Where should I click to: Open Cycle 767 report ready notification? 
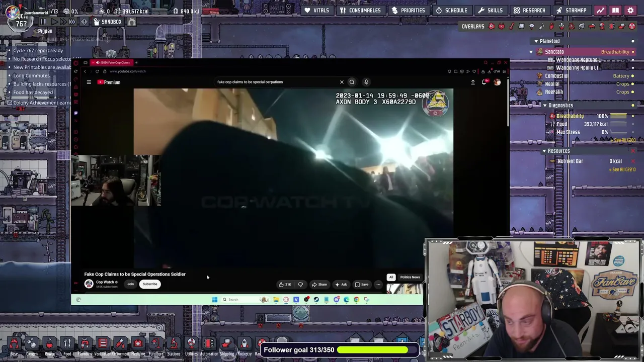coord(38,50)
